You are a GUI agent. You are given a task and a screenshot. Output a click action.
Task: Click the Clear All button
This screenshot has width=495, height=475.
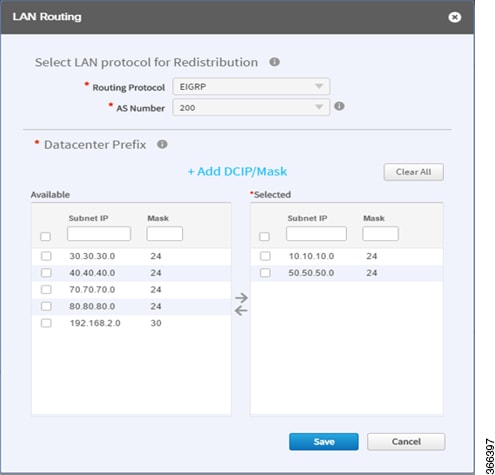pyautogui.click(x=413, y=172)
